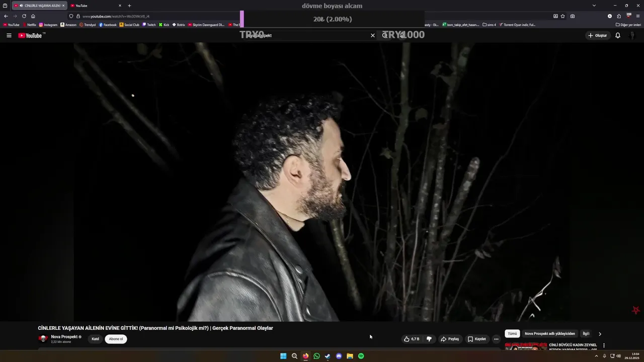Open the browser extensions puzzle icon

coord(619,16)
